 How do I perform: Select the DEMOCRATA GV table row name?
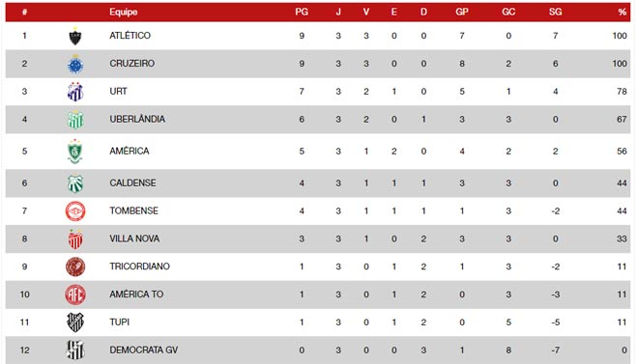click(x=144, y=350)
